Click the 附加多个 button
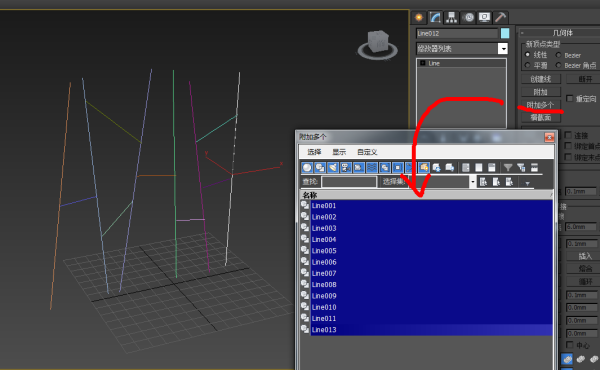The width and height of the screenshot is (600, 370). (541, 105)
